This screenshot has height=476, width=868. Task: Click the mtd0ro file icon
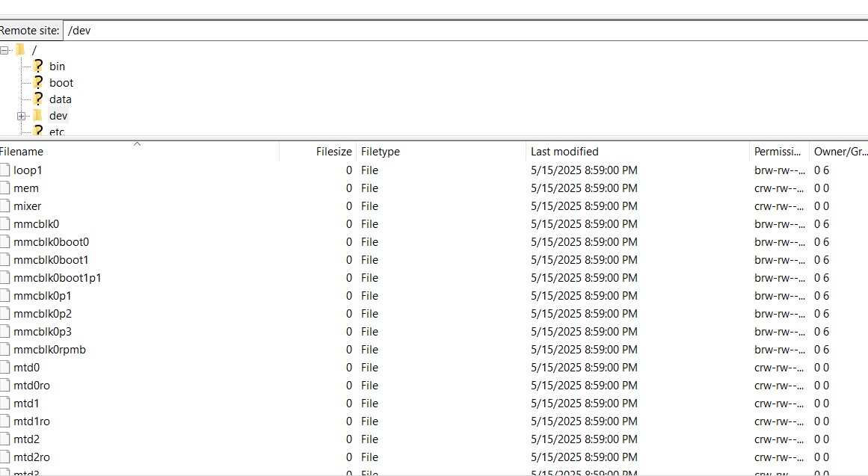[x=5, y=386]
